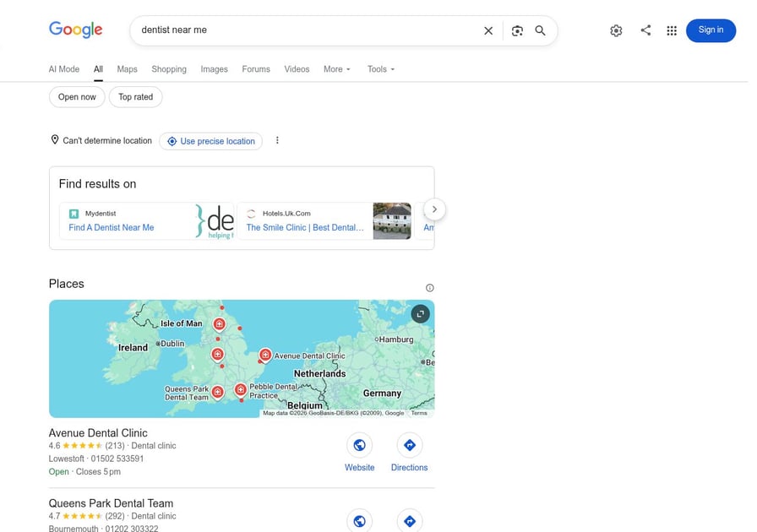Click the Directions label under Avenue Dental
Image resolution: width=757 pixels, height=532 pixels.
[x=410, y=467]
